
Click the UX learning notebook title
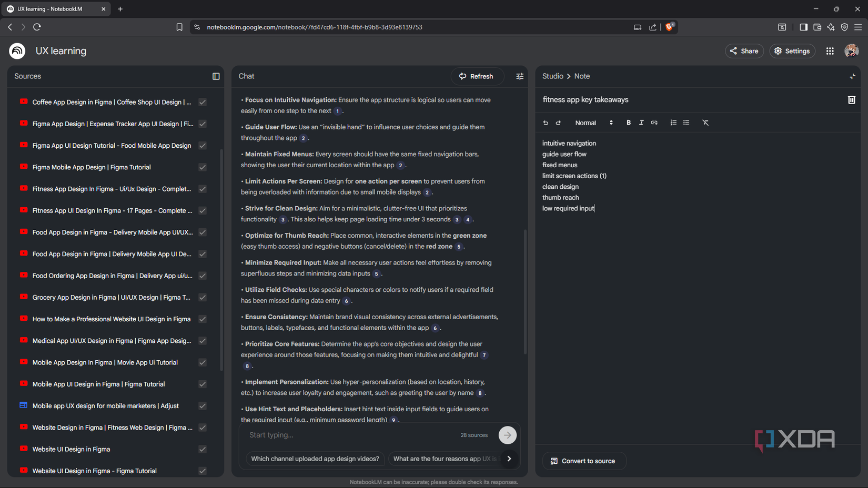point(61,51)
